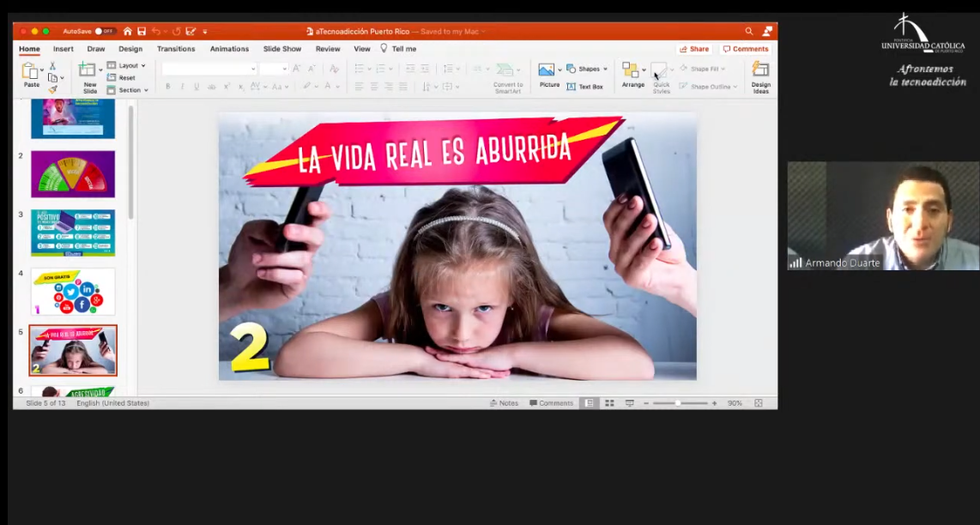Screen dimensions: 980x525
Task: Toggle Normal view button in status bar
Action: coord(590,403)
